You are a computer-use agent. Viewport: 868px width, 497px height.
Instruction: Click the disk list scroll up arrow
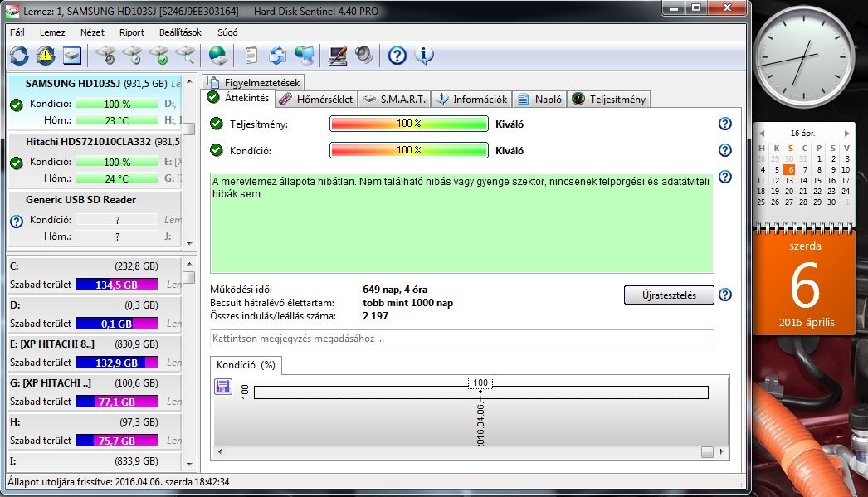click(189, 81)
